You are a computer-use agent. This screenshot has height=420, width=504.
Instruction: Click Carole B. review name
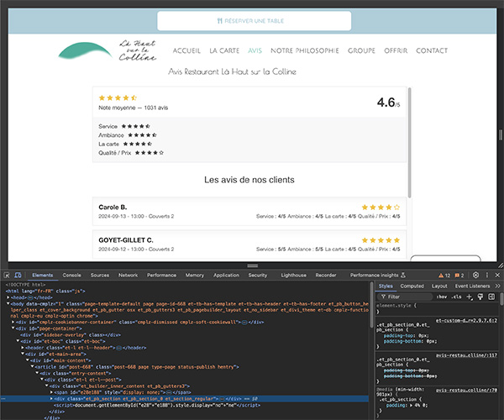pyautogui.click(x=113, y=207)
